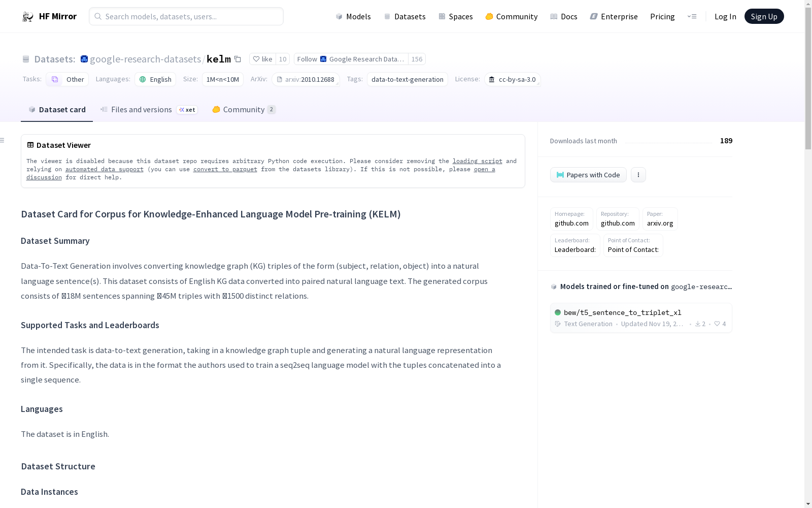This screenshot has height=508, width=812.
Task: Click the Log In link
Action: (x=725, y=16)
